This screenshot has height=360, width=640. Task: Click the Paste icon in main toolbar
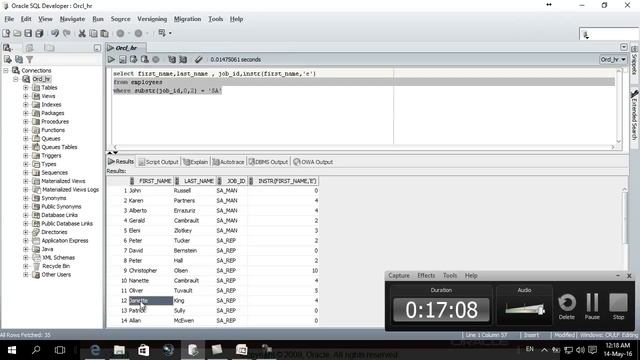(x=104, y=33)
